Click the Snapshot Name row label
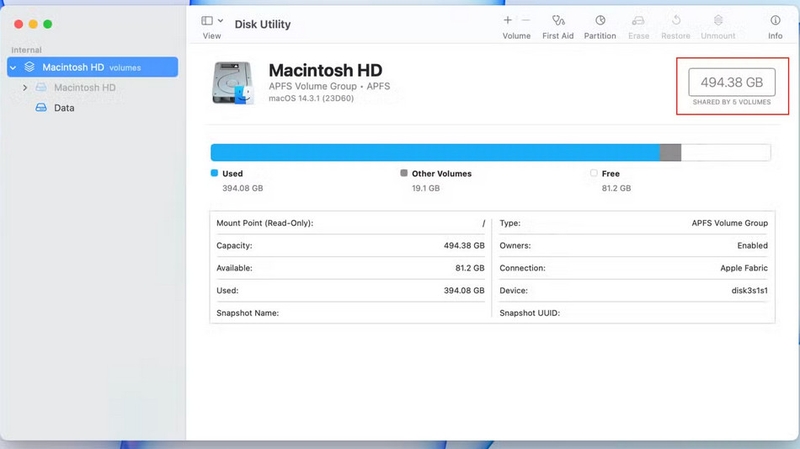800x449 pixels. coord(247,313)
